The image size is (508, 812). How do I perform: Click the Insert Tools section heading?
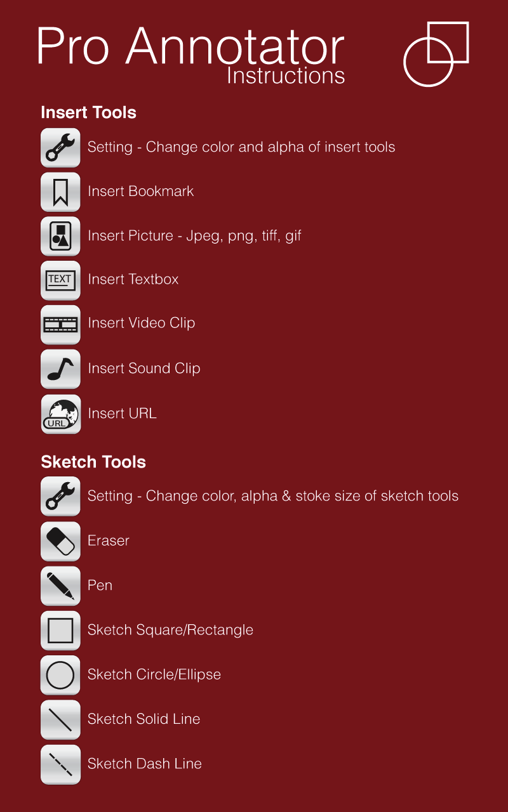[88, 112]
